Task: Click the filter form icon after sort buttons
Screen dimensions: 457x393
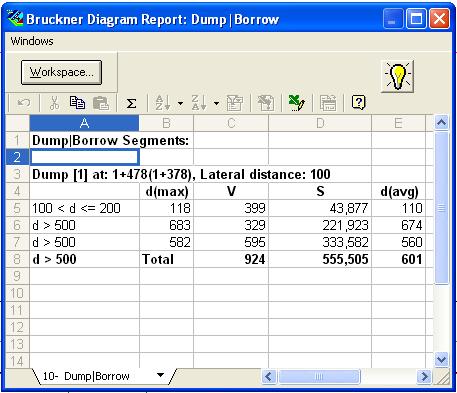Action: [x=235, y=103]
